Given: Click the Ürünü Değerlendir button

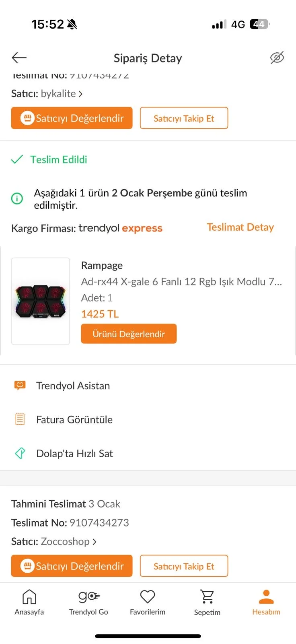Looking at the screenshot, I should coord(129,334).
